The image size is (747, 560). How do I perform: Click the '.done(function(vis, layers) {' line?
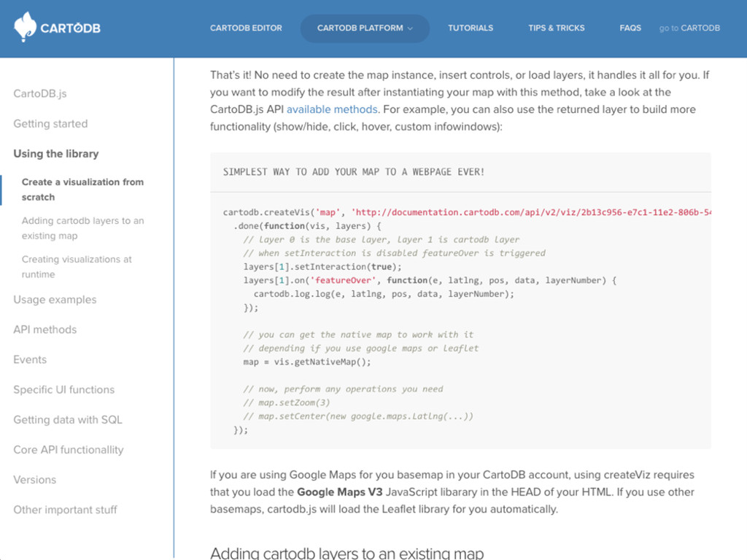tap(307, 226)
